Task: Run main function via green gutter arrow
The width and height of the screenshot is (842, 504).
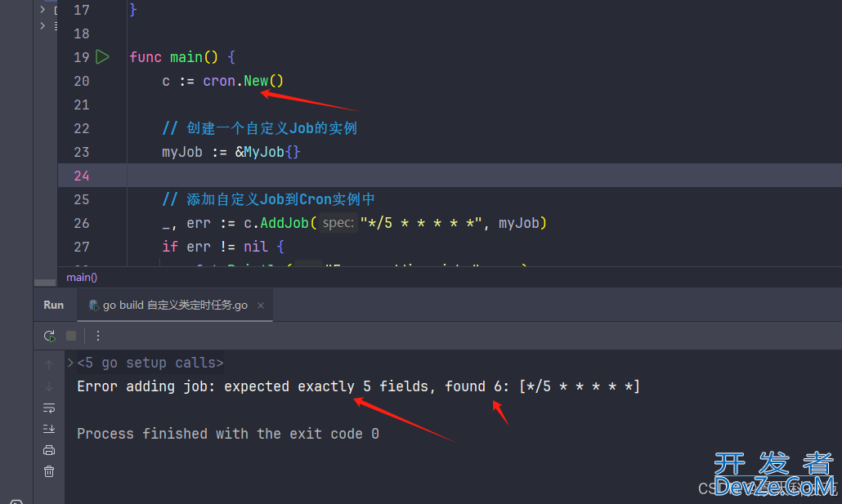Action: (x=102, y=57)
